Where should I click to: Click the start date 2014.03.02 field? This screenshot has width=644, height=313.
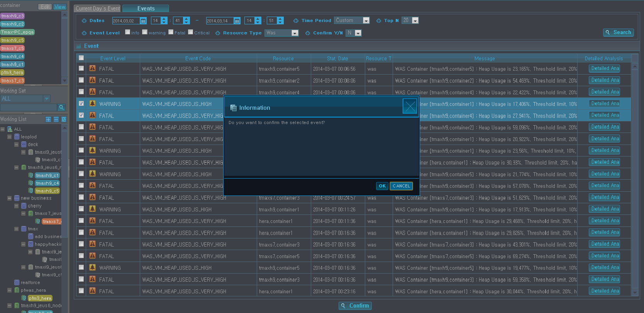(126, 21)
